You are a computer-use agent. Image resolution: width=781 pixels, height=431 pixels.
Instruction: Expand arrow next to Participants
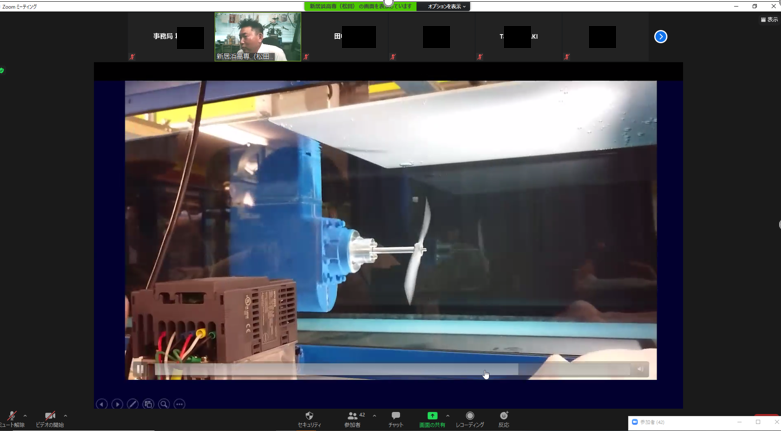click(374, 416)
